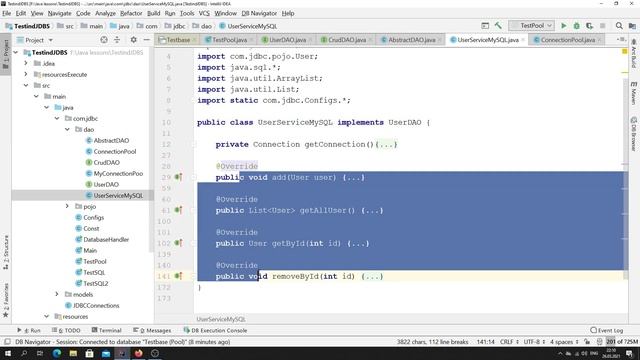Screen dimensions: 640x360
Task: Click memory indicator in status bar
Action: [622, 342]
